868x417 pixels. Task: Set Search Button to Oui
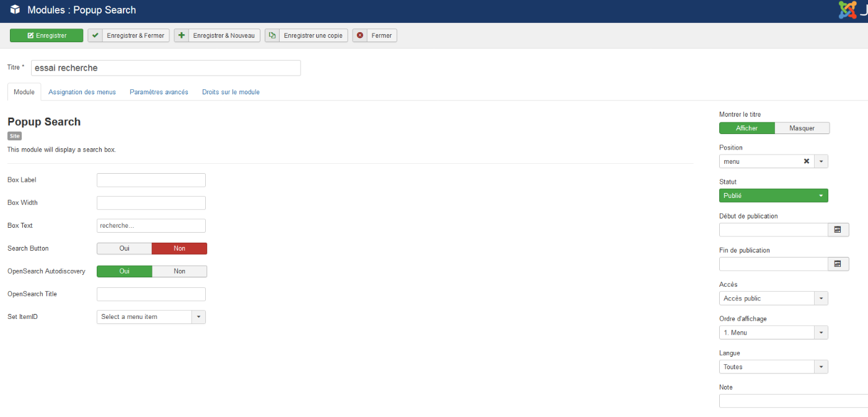point(125,248)
